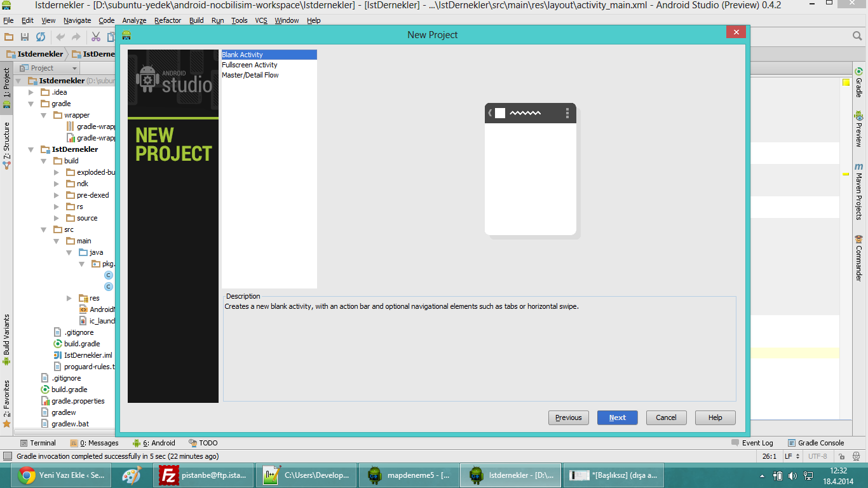Select Fullscreen Activity in template list

point(250,65)
